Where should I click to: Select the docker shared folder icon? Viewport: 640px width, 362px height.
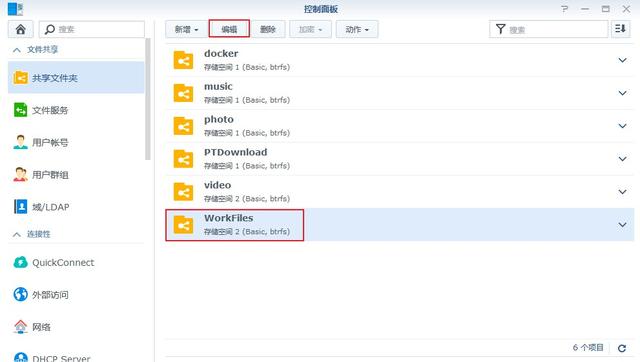(x=183, y=60)
